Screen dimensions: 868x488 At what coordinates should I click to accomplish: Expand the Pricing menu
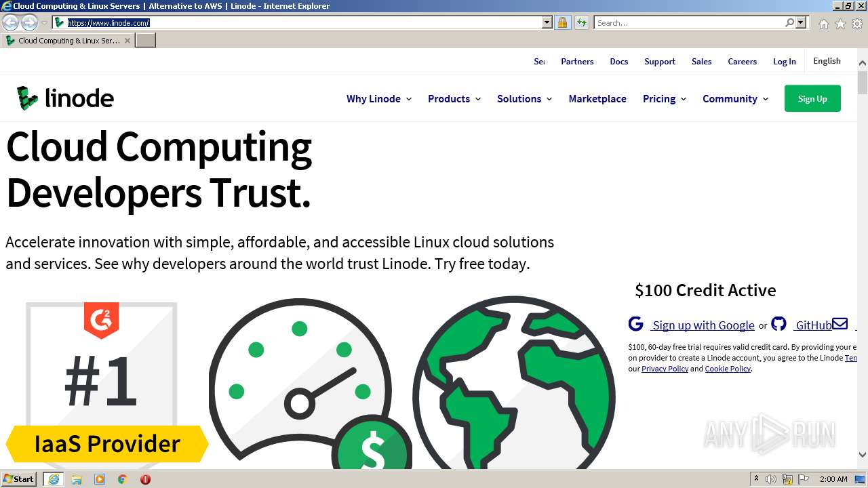tap(665, 98)
